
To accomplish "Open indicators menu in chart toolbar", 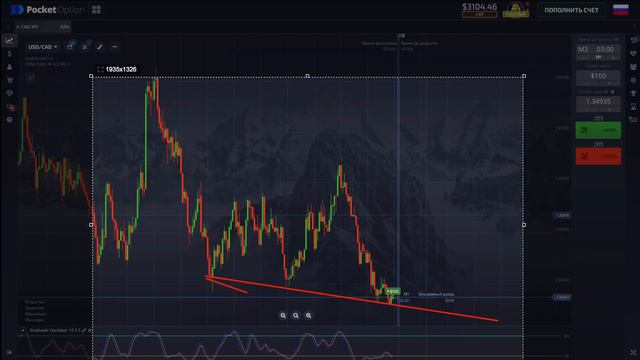I will [85, 47].
